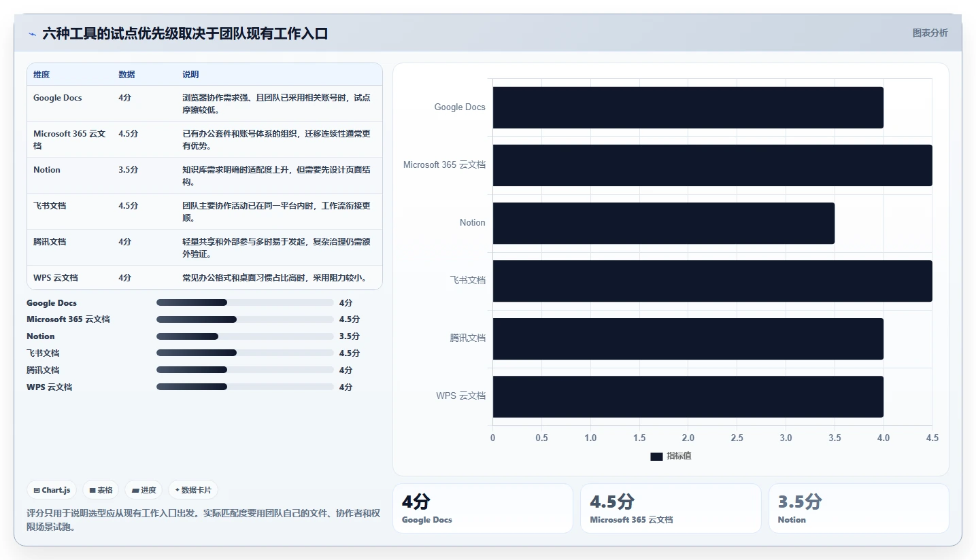
Task: Toggle the 指标值 legend swatch
Action: click(x=656, y=457)
